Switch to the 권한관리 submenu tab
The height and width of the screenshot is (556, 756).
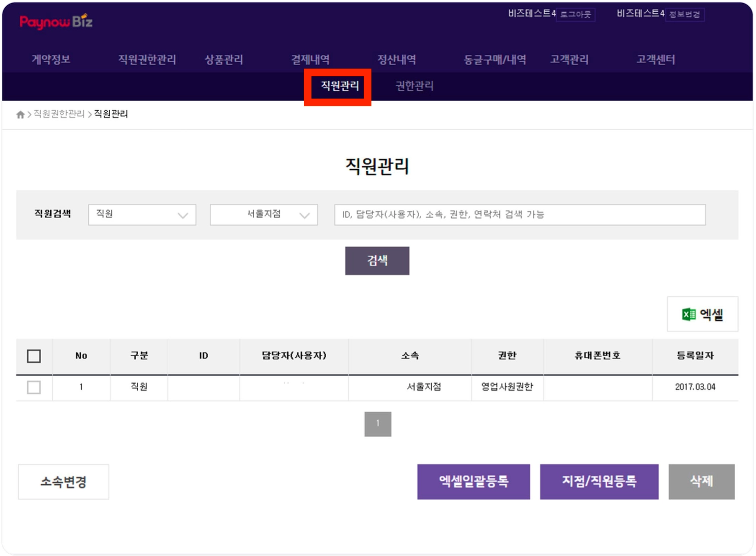[415, 86]
